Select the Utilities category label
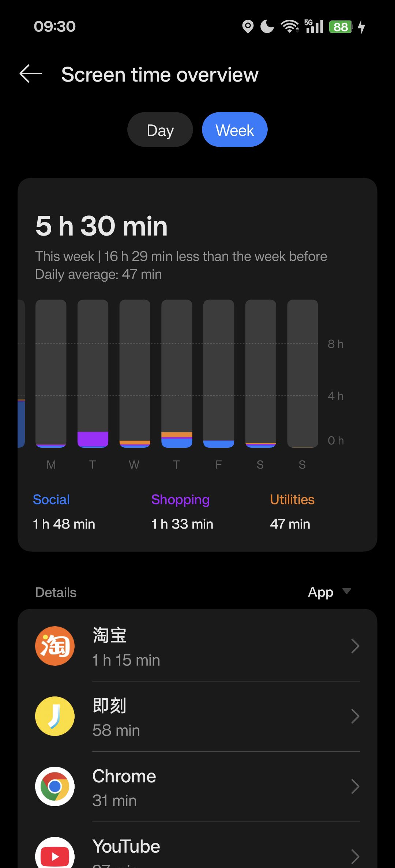The image size is (395, 868). point(292,500)
